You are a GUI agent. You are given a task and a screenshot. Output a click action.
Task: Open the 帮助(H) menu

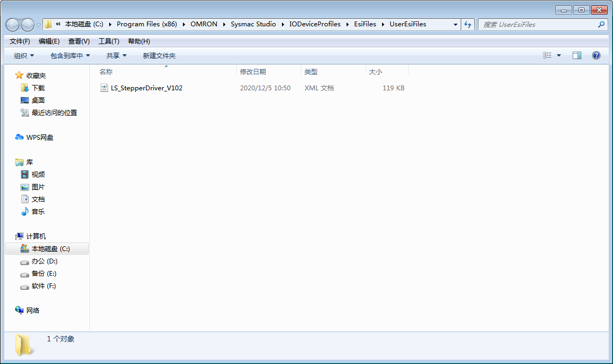point(139,41)
